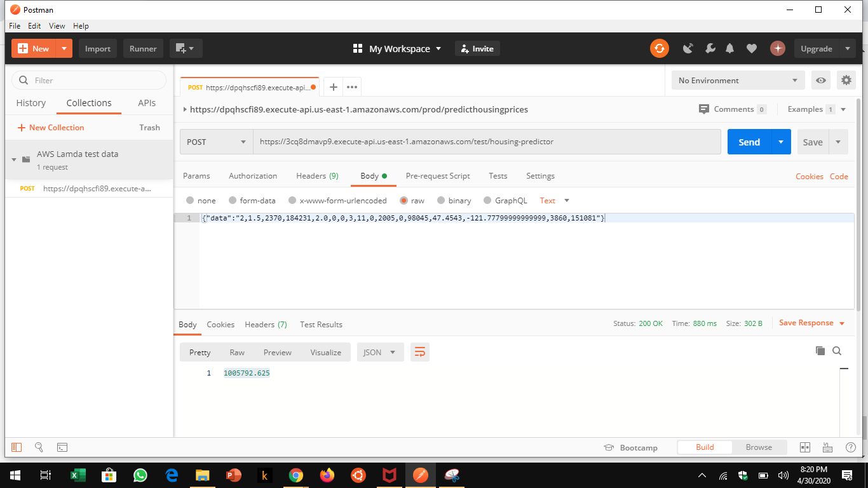The height and width of the screenshot is (488, 868).
Task: Open the Postman sync status icon
Action: point(659,48)
